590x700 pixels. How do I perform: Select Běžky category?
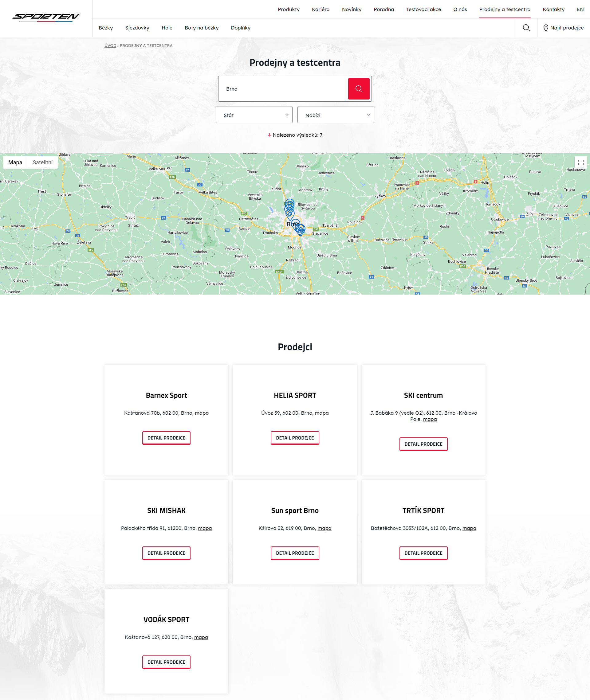106,28
